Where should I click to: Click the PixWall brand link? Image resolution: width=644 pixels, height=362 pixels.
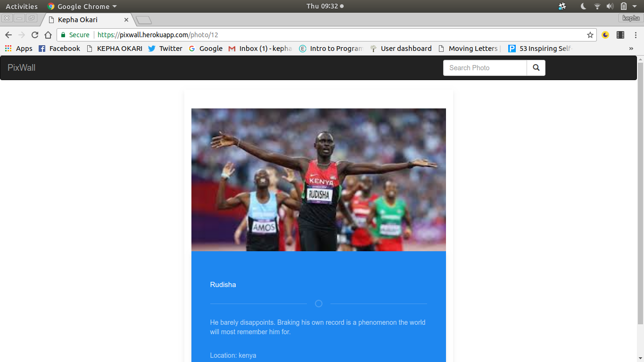coord(22,68)
